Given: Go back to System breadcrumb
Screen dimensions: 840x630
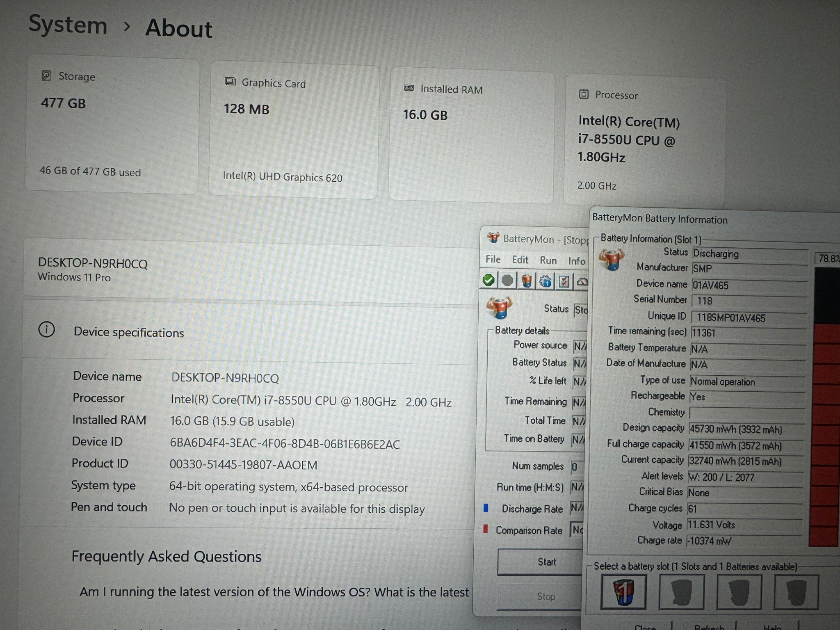Looking at the screenshot, I should point(68,25).
